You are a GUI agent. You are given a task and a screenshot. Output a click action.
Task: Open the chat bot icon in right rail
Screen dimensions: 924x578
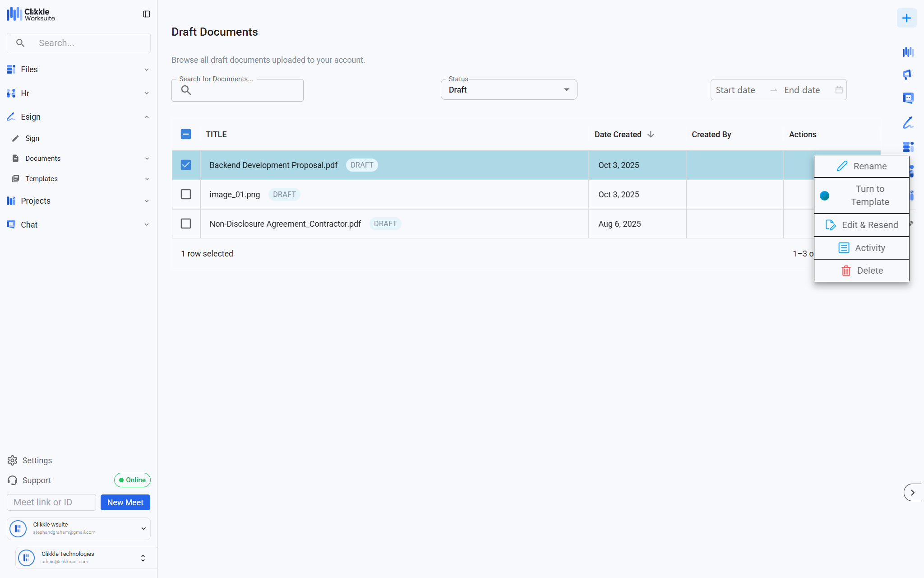coord(908,98)
